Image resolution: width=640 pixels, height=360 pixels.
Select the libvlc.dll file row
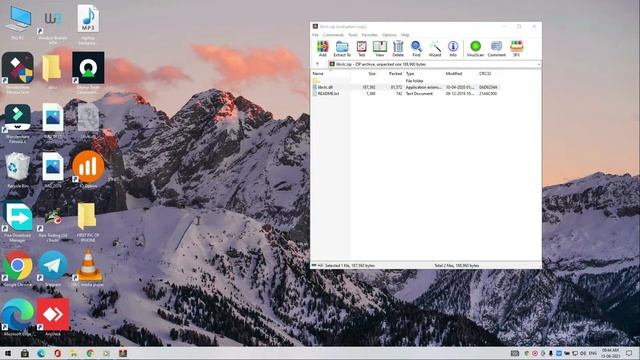point(405,87)
